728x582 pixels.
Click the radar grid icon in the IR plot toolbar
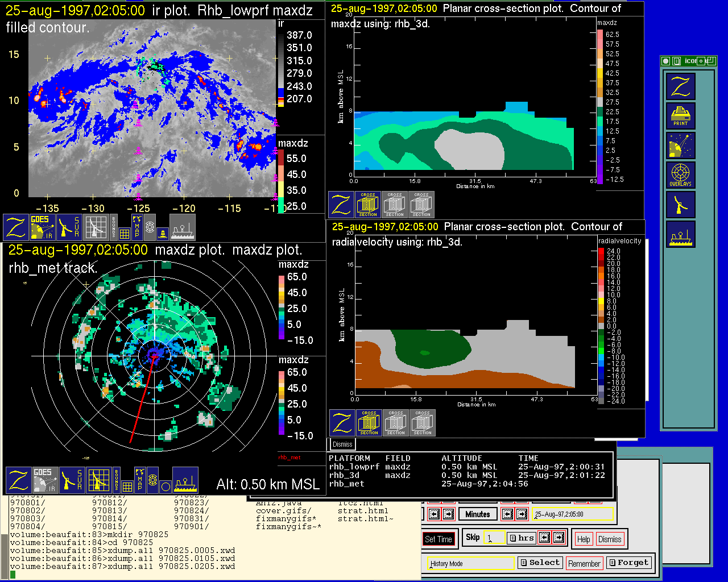pos(96,227)
